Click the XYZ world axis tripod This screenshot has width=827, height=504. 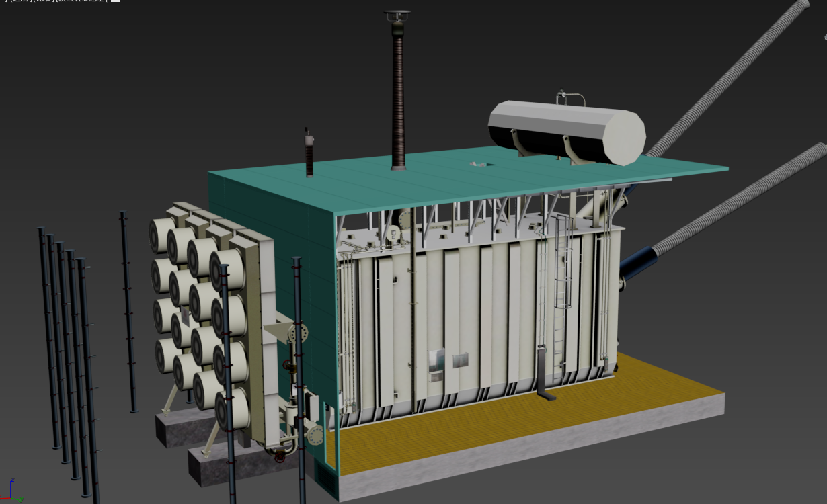click(x=12, y=491)
